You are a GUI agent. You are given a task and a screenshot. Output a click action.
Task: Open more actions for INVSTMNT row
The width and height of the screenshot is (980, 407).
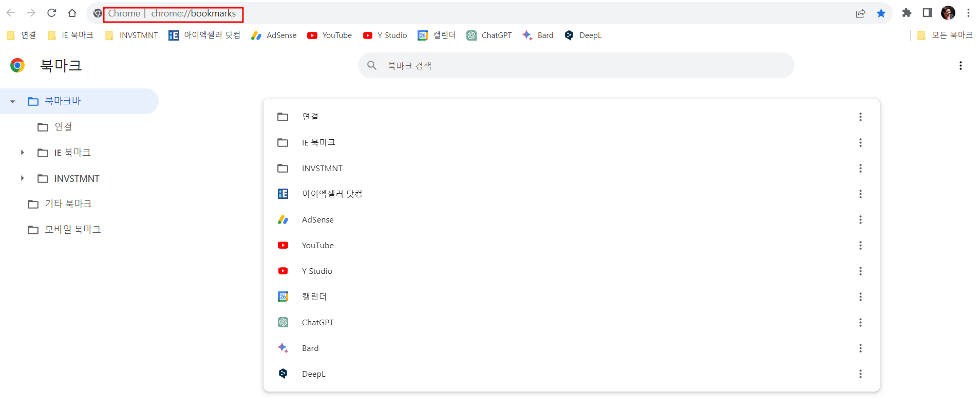click(x=860, y=168)
